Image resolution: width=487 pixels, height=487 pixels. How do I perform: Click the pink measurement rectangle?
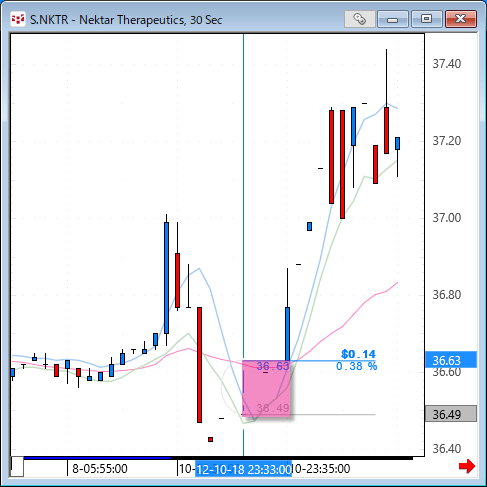[266, 388]
